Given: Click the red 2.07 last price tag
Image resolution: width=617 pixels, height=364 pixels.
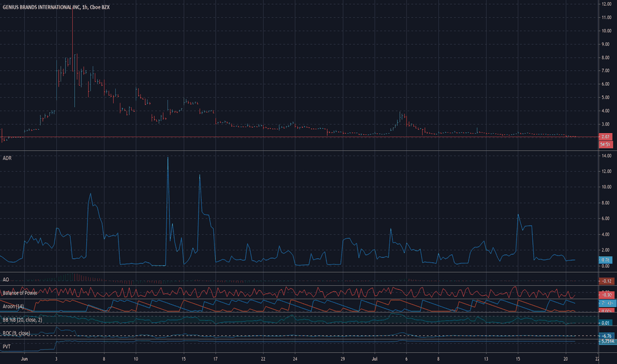Looking at the screenshot, I should (606, 137).
